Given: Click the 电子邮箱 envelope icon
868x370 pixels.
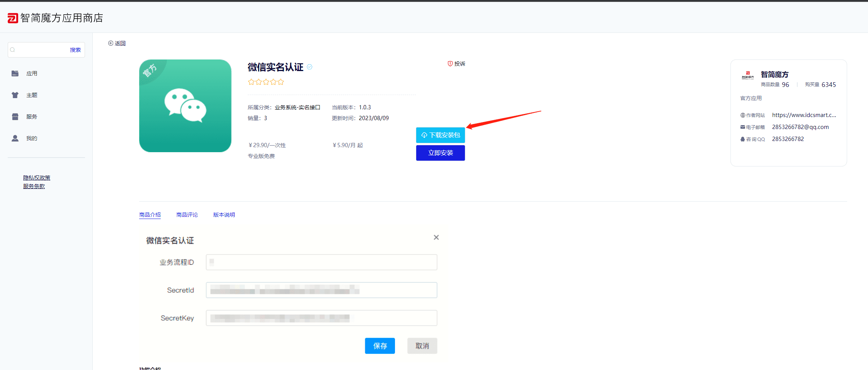Looking at the screenshot, I should click(743, 127).
